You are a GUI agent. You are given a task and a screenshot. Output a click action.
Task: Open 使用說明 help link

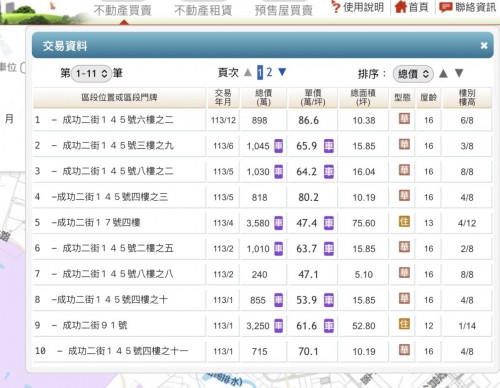pos(358,7)
